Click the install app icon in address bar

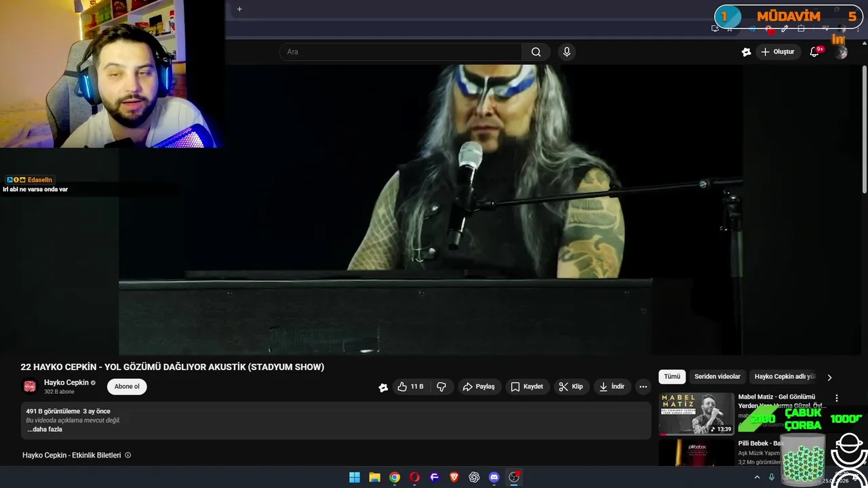(715, 28)
